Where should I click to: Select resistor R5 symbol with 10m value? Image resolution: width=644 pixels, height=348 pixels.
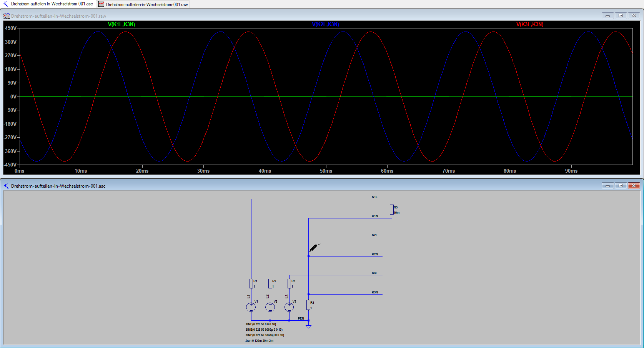point(392,210)
